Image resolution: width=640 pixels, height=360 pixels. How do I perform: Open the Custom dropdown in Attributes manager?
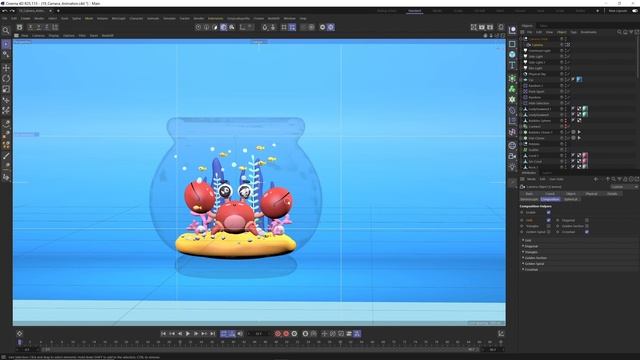pos(623,187)
